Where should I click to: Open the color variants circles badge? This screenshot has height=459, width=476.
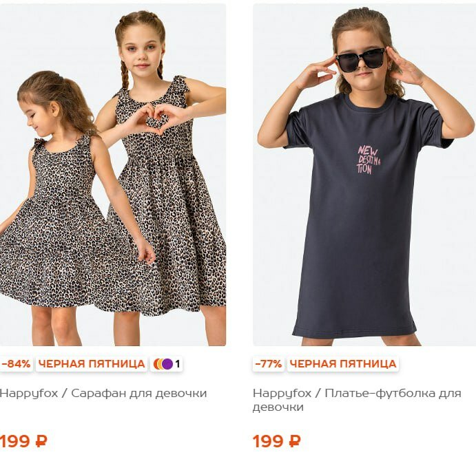[166, 363]
